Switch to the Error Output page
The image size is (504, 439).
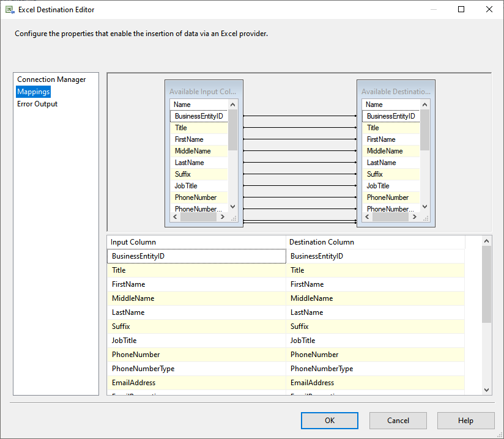(x=37, y=104)
